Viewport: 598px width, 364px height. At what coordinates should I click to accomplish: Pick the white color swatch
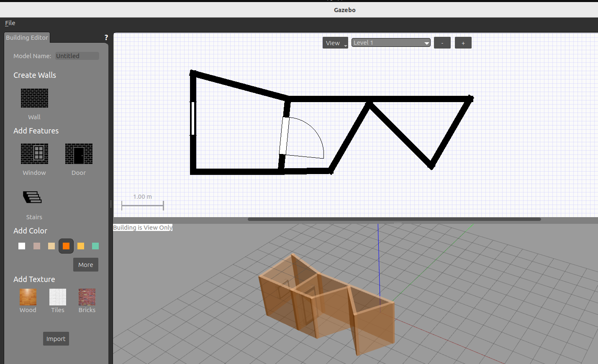tap(22, 246)
